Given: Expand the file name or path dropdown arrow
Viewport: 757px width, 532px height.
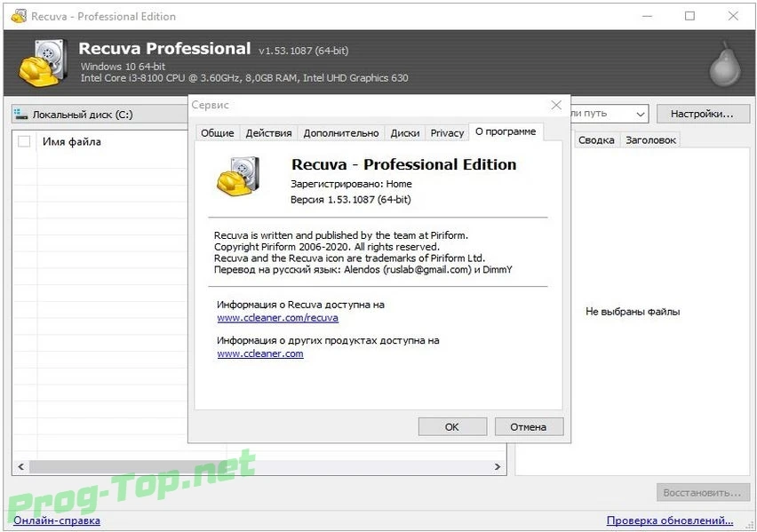Looking at the screenshot, I should pos(641,115).
